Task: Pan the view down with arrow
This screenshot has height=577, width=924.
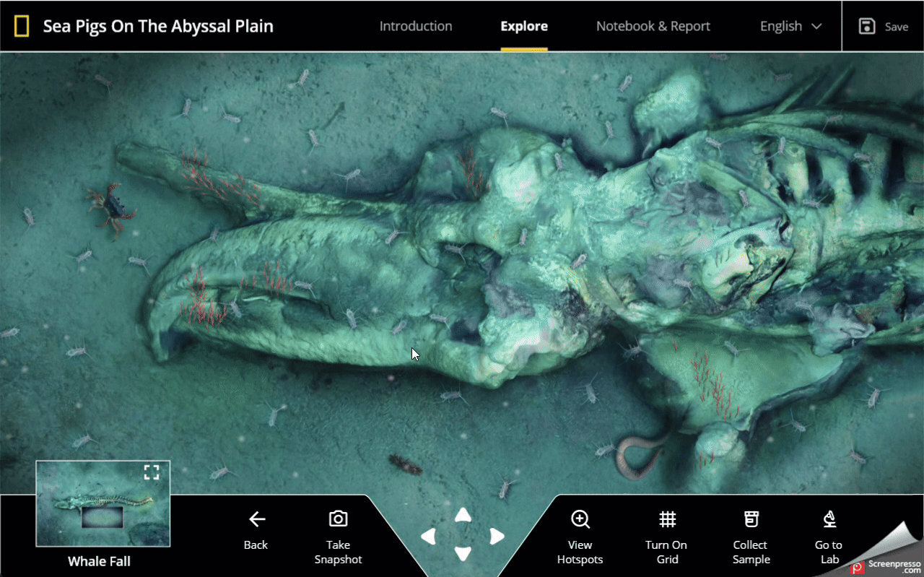Action: tap(463, 555)
